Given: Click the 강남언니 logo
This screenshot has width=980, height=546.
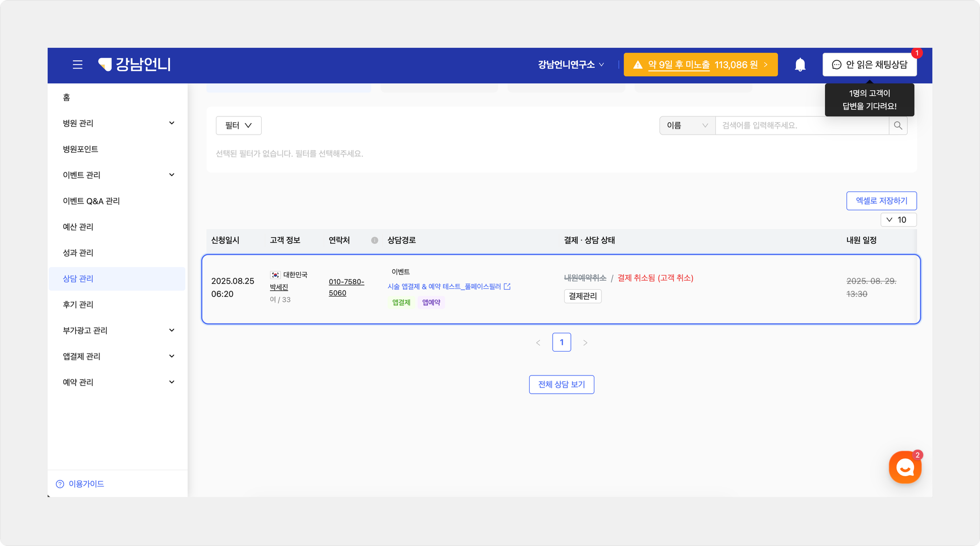Looking at the screenshot, I should tap(134, 65).
